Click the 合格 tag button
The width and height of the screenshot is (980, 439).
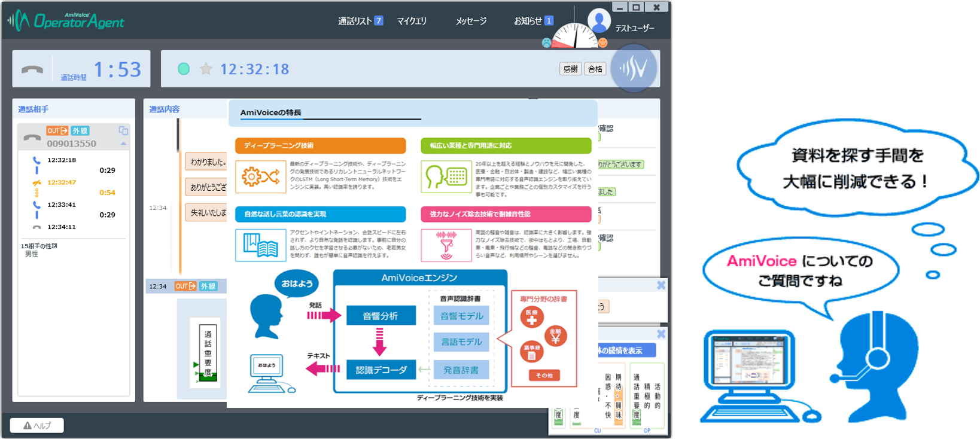point(595,69)
